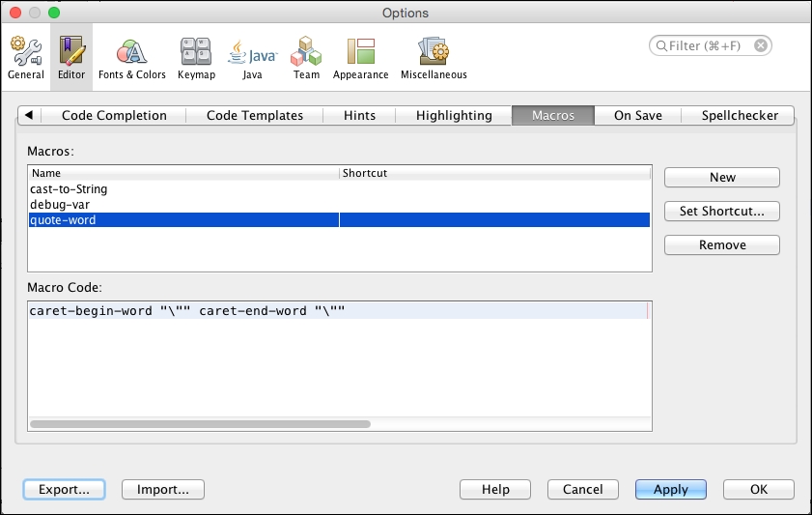The height and width of the screenshot is (515, 812).
Task: Select the cast-to-String macro
Action: pos(69,189)
